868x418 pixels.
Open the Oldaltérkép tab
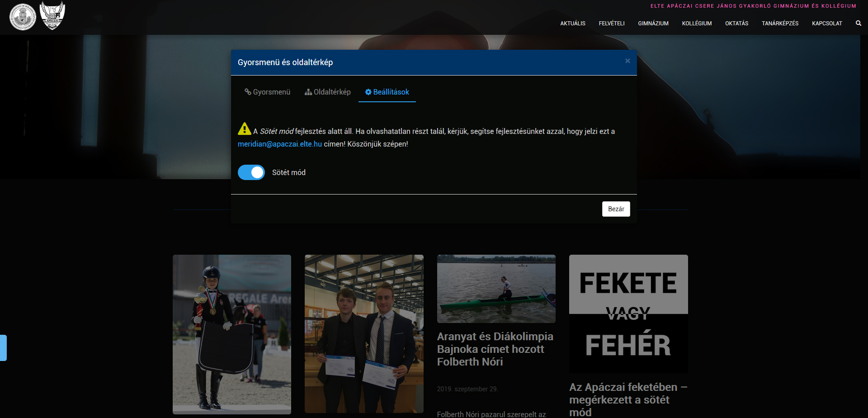coord(327,92)
